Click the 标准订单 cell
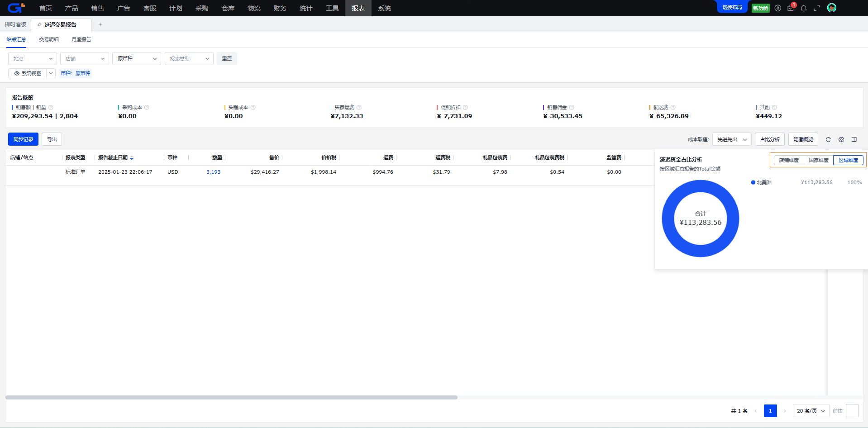868x428 pixels. (x=76, y=172)
